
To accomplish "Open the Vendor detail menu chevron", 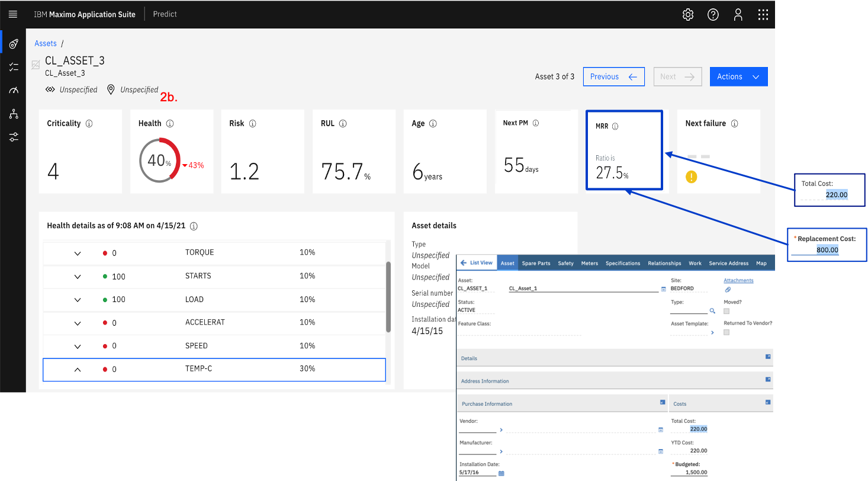I will pyautogui.click(x=501, y=430).
